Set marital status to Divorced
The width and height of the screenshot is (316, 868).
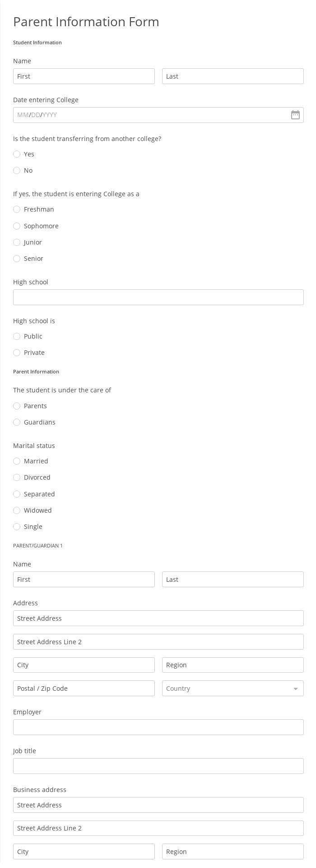click(17, 477)
